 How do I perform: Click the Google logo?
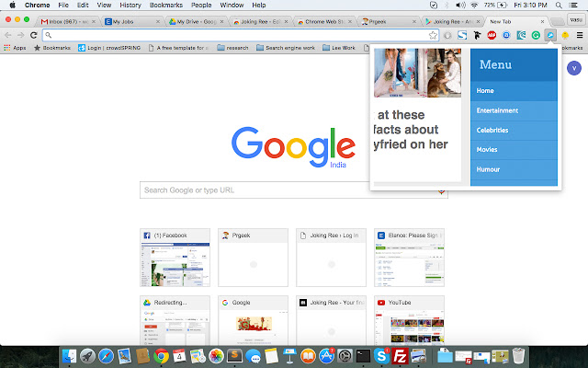tap(293, 147)
